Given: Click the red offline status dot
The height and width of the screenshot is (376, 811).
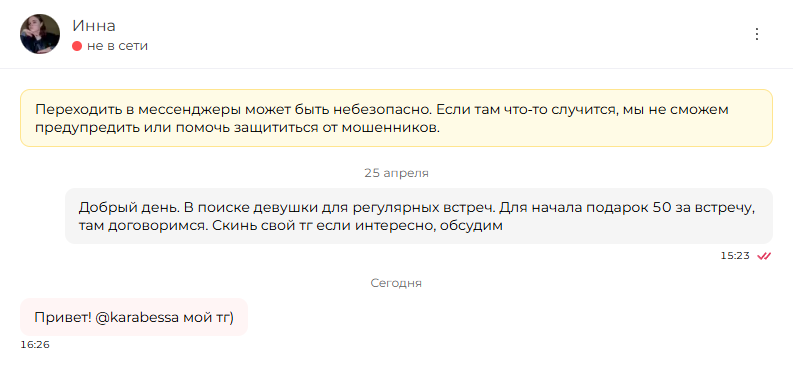Looking at the screenshot, I should pyautogui.click(x=77, y=46).
